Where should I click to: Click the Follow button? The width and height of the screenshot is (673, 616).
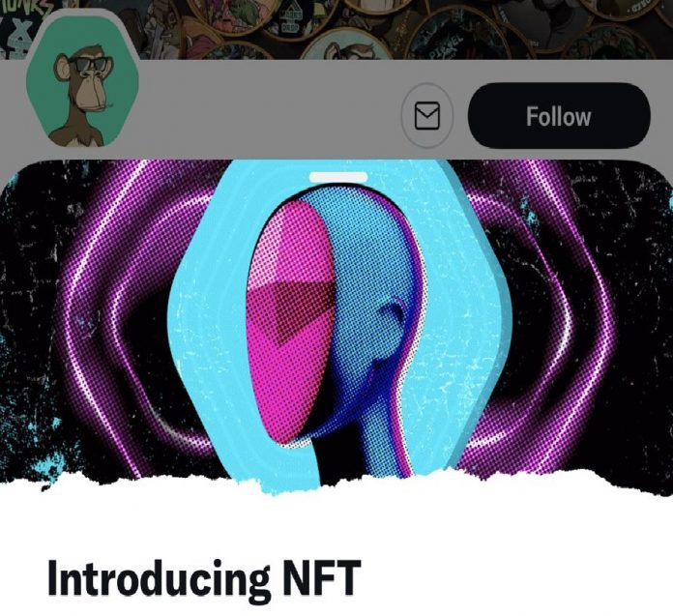(559, 116)
